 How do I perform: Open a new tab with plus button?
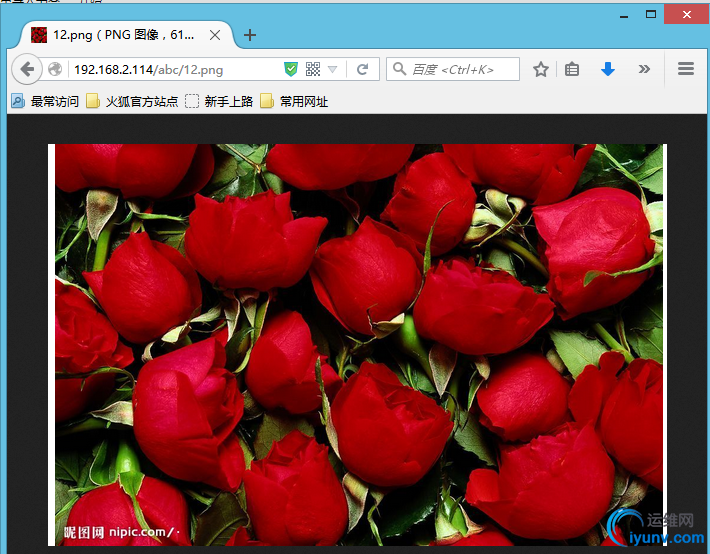tap(249, 35)
